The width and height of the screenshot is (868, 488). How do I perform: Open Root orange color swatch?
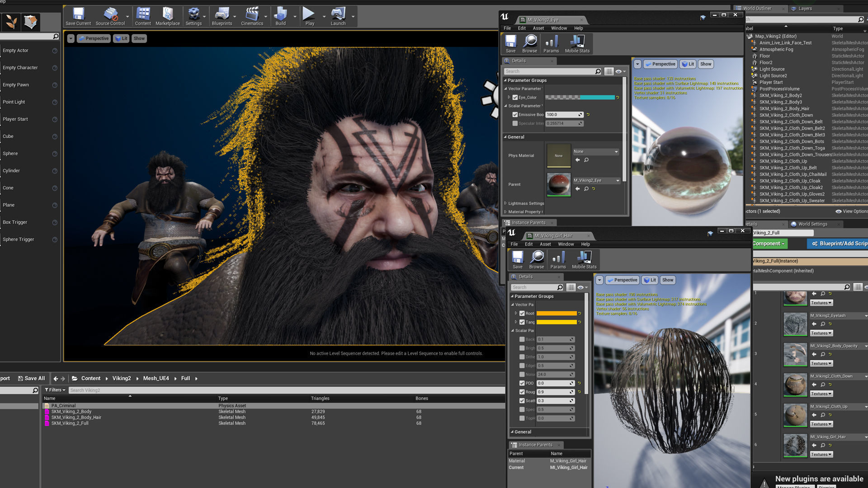[x=557, y=314]
